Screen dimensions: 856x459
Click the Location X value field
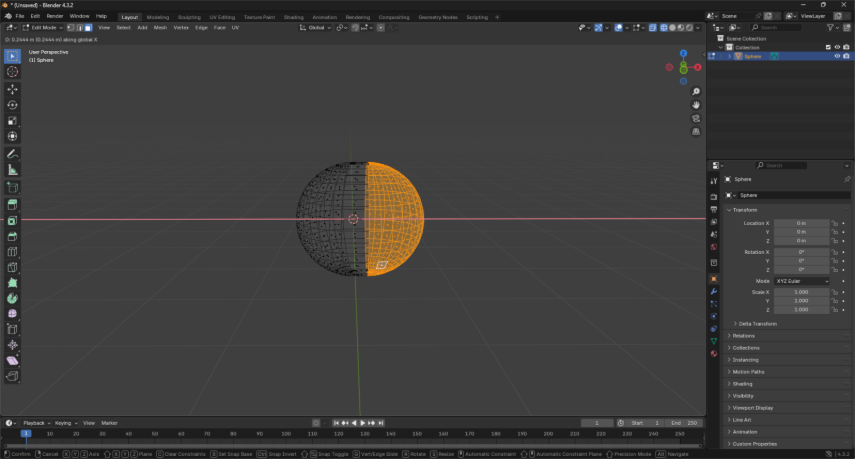click(801, 223)
